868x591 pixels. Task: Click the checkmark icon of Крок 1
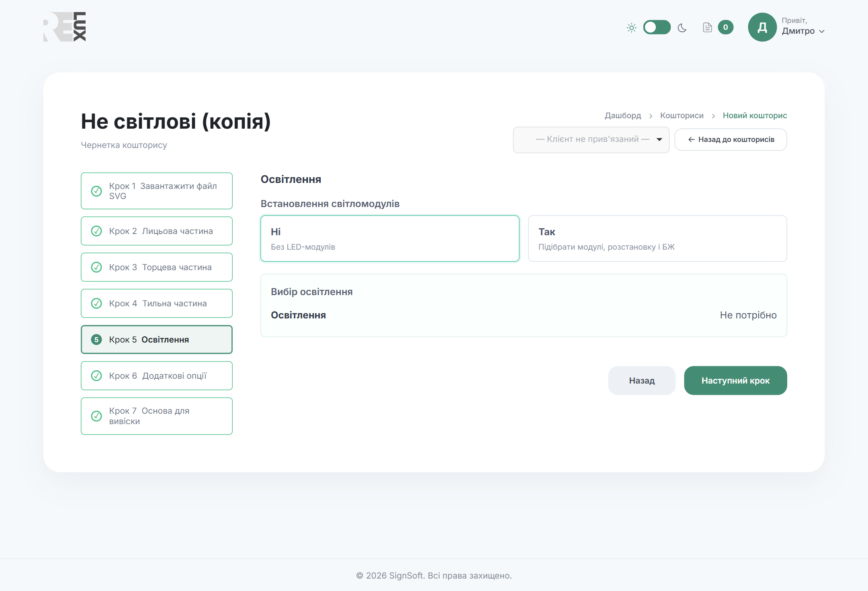[x=96, y=191]
